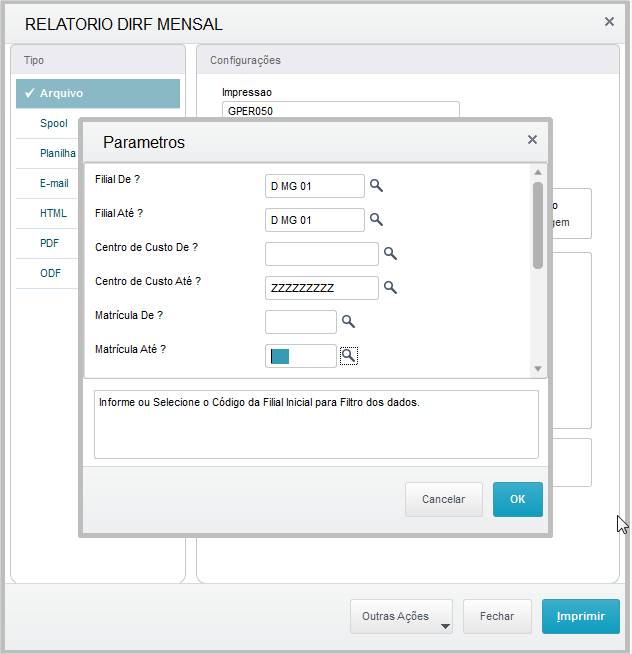Click the 'Centro de Custo Até ?' label

pyautogui.click(x=148, y=282)
